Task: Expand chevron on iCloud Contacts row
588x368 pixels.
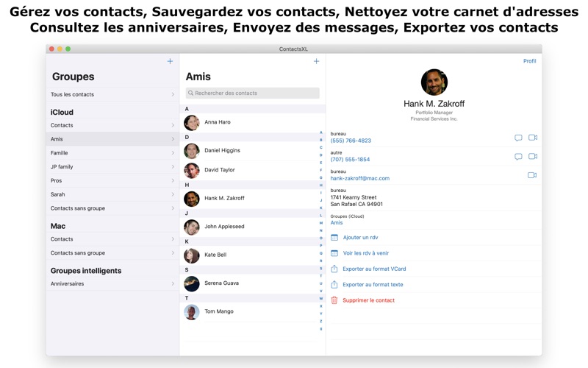Action: click(173, 125)
